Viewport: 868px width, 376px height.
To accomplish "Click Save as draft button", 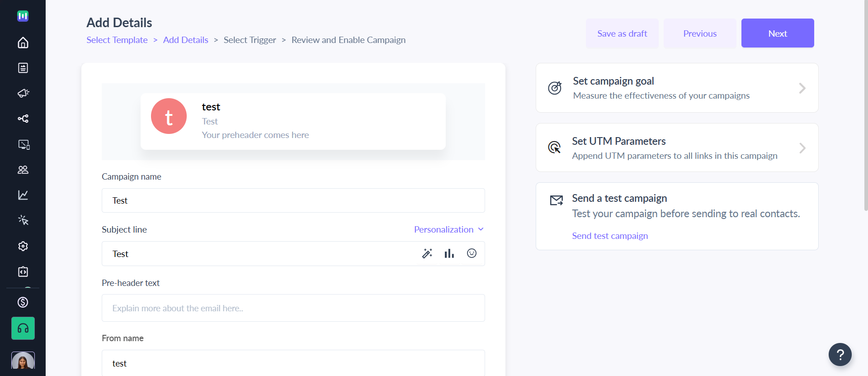I will tap(622, 33).
